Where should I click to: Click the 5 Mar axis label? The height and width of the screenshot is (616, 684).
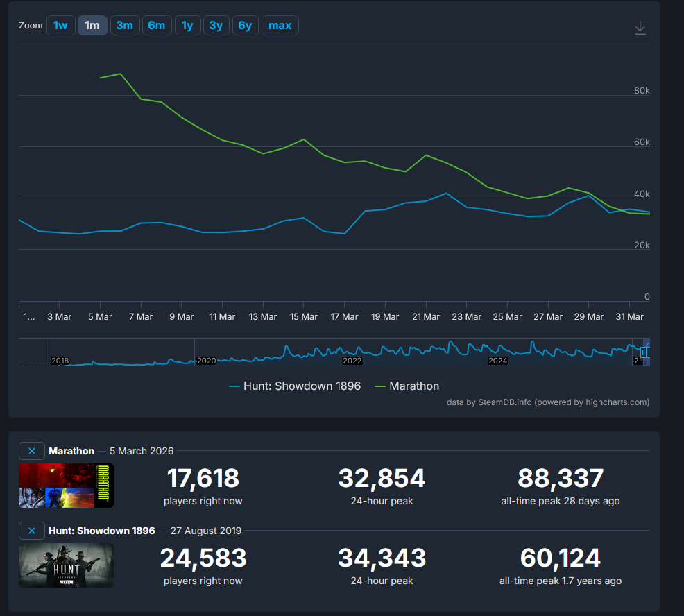[100, 317]
